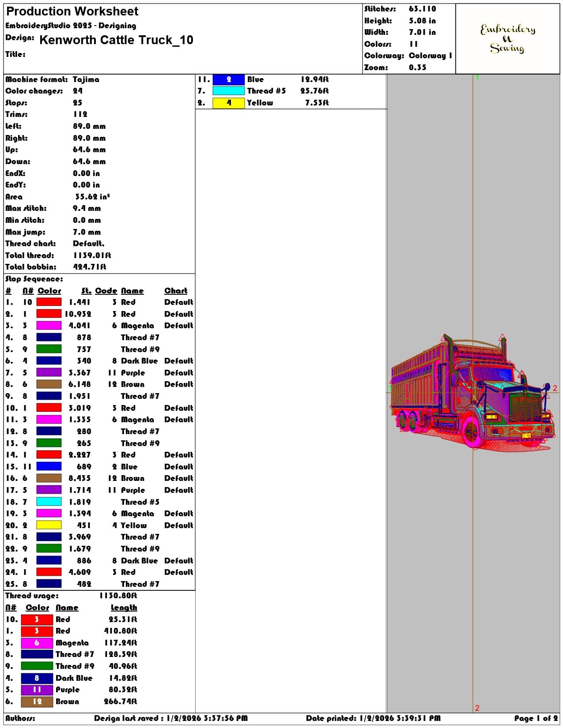Image resolution: width=563 pixels, height=728 pixels.
Task: Click the cyan Thread #5 swatch in stop 18
Action: pos(49,502)
